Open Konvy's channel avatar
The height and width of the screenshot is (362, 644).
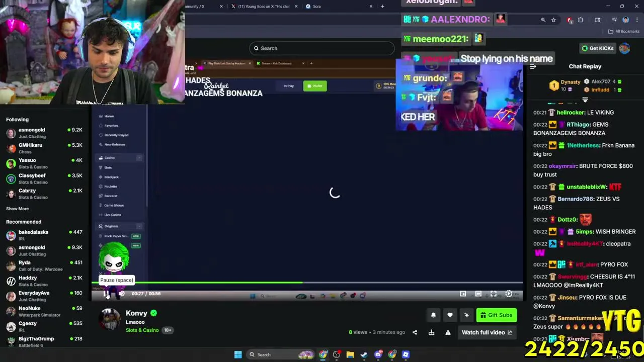pyautogui.click(x=109, y=320)
